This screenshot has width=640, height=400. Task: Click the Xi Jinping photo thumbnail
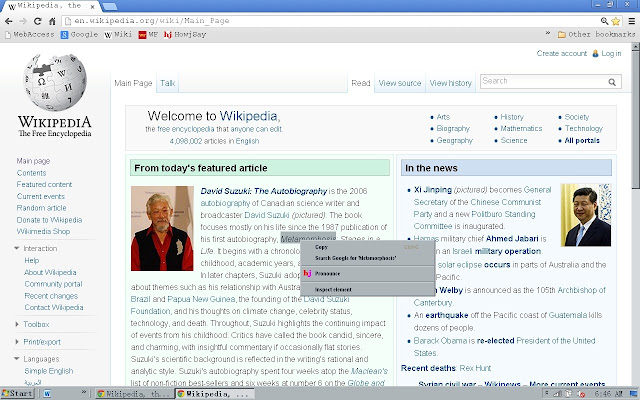[x=586, y=215]
